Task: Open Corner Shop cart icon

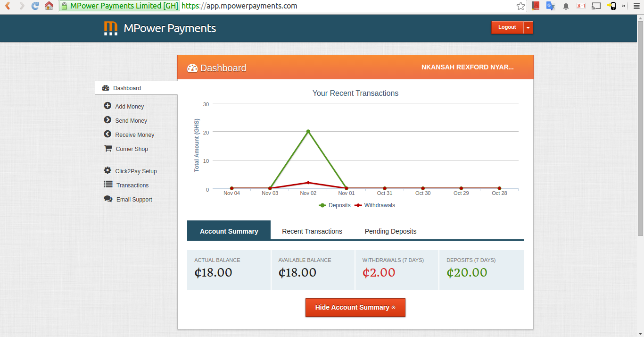Action: (108, 149)
